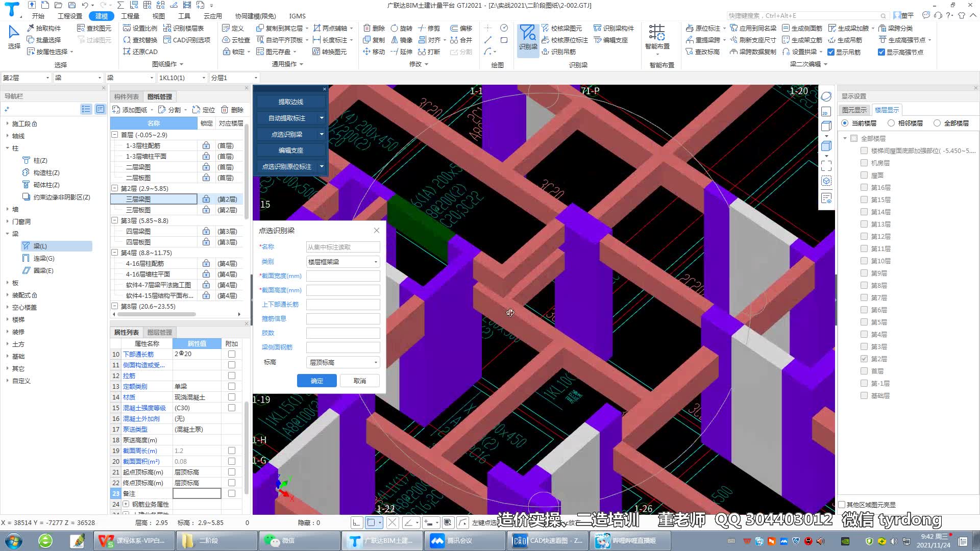Click the 智能布置 (smart layout) icon
Image resolution: width=980 pixels, height=551 pixels.
click(657, 33)
